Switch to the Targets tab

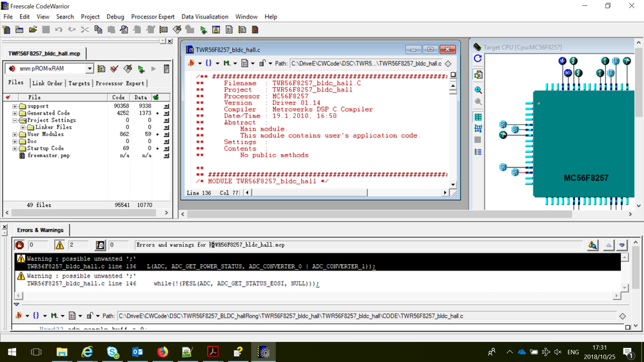pos(79,83)
